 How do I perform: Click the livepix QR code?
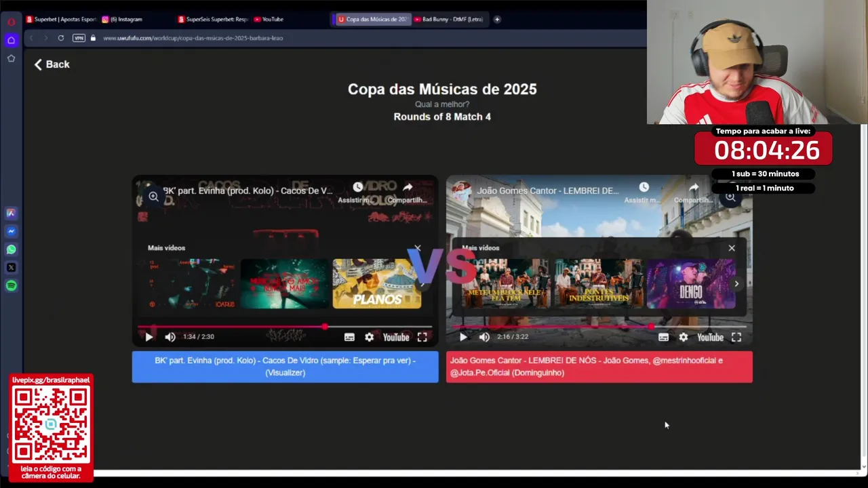coord(51,426)
